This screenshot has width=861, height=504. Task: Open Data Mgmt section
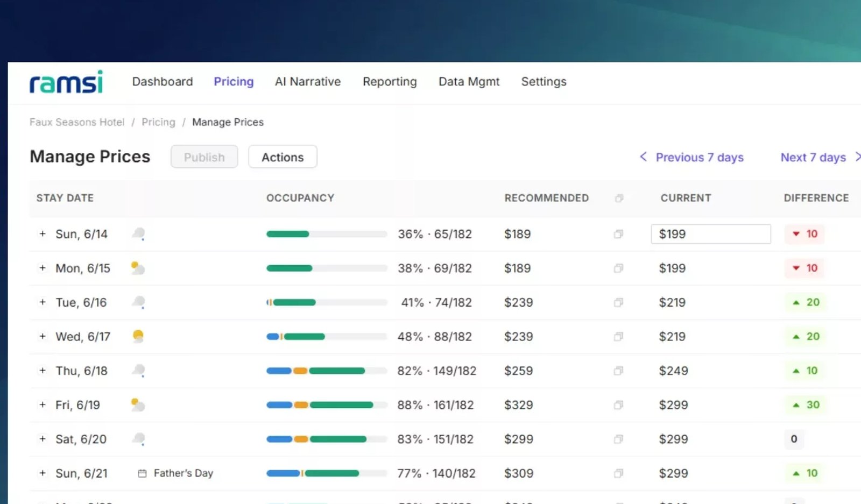[469, 82]
